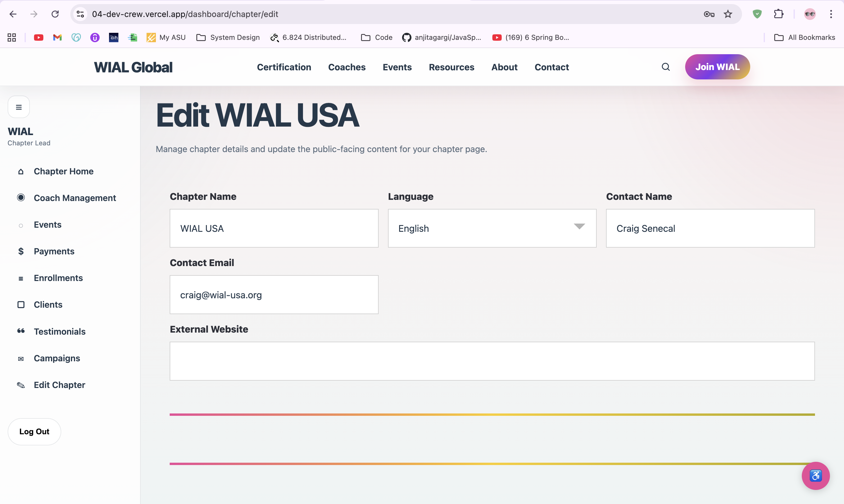Viewport: 844px width, 504px height.
Task: Open the site search magnifier icon
Action: pos(666,67)
